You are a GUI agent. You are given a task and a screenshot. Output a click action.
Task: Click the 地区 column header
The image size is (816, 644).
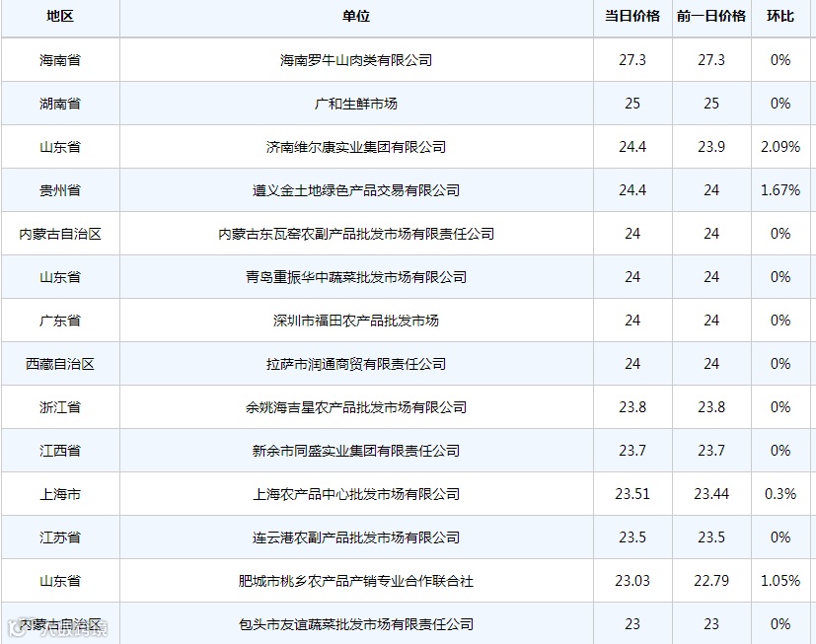point(60,16)
